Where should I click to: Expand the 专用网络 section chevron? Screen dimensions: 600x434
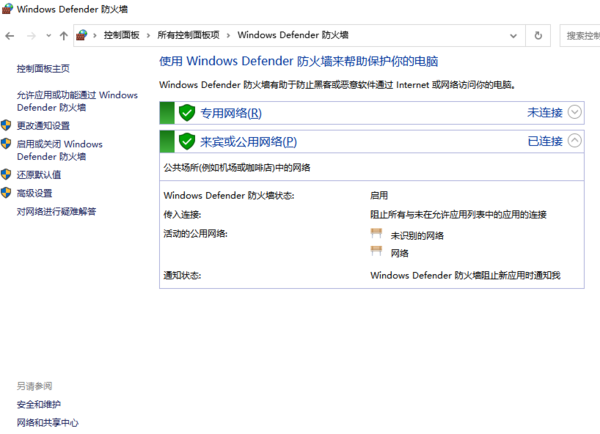click(x=574, y=113)
